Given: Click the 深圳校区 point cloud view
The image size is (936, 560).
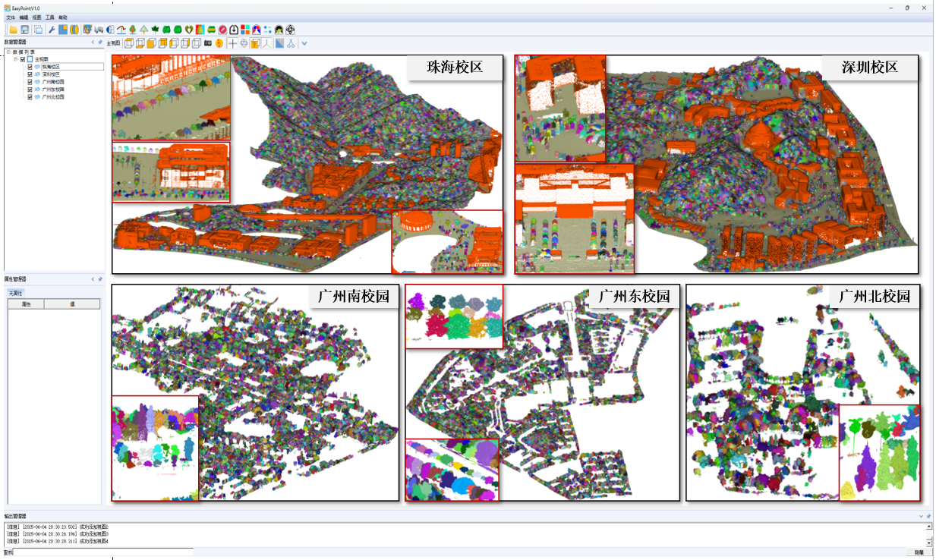Looking at the screenshot, I should pos(717,164).
